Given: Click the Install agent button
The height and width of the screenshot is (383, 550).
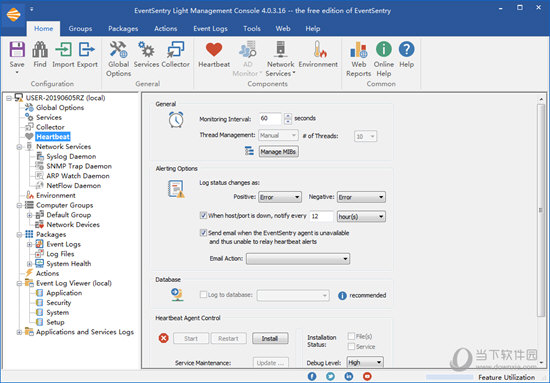Looking at the screenshot, I should (270, 338).
